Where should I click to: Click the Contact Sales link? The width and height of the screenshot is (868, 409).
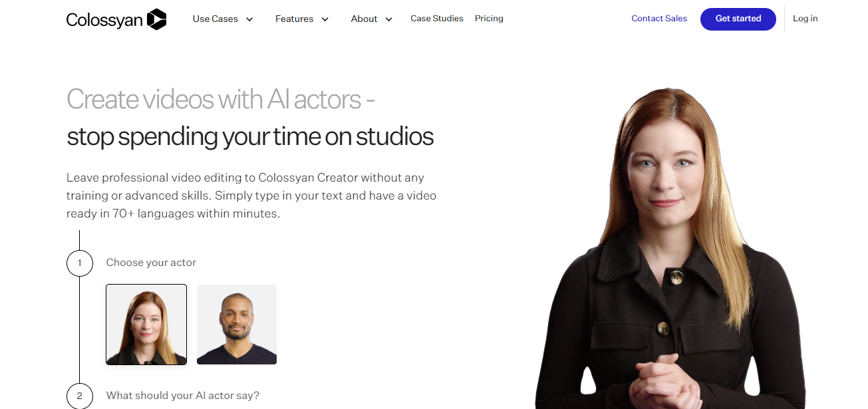[659, 19]
